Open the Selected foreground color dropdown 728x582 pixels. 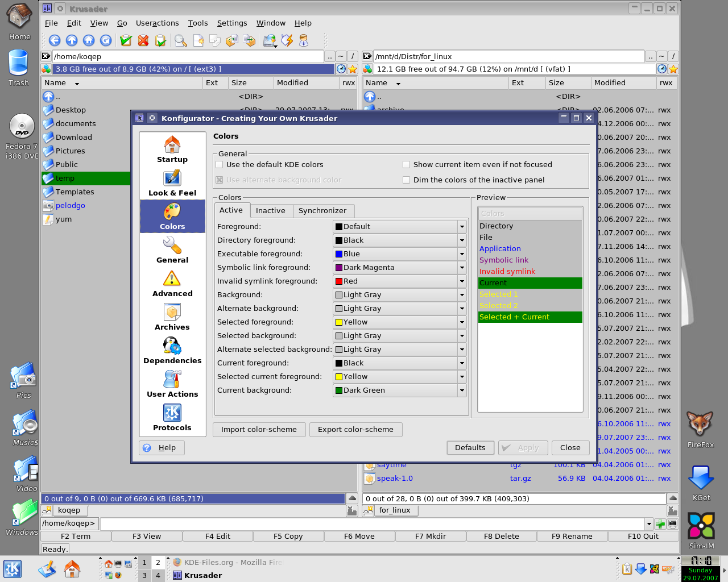pyautogui.click(x=400, y=322)
